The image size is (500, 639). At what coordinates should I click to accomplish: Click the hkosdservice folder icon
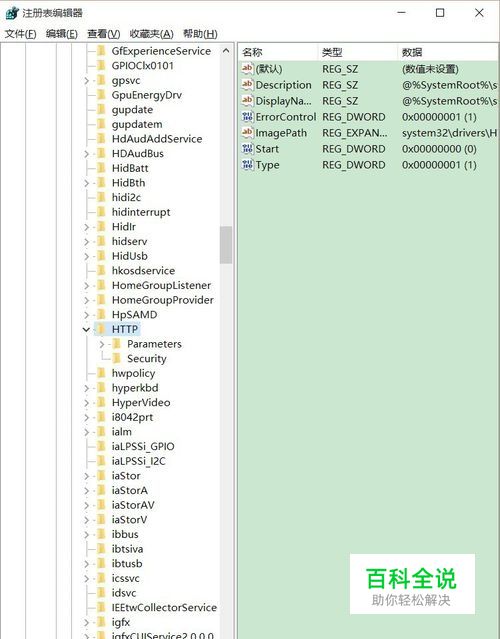(101, 271)
